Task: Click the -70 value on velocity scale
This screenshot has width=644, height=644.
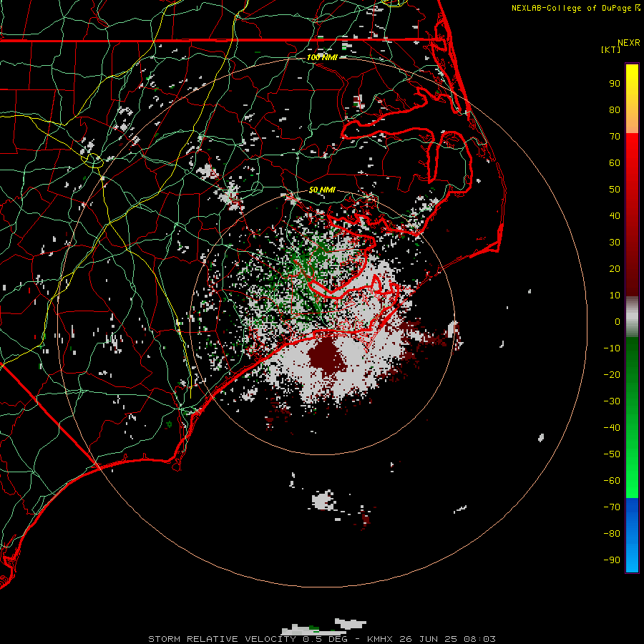Action: tap(612, 507)
